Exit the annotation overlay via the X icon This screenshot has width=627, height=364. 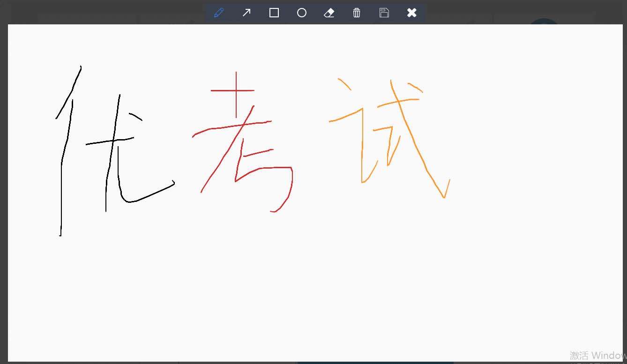pyautogui.click(x=411, y=13)
